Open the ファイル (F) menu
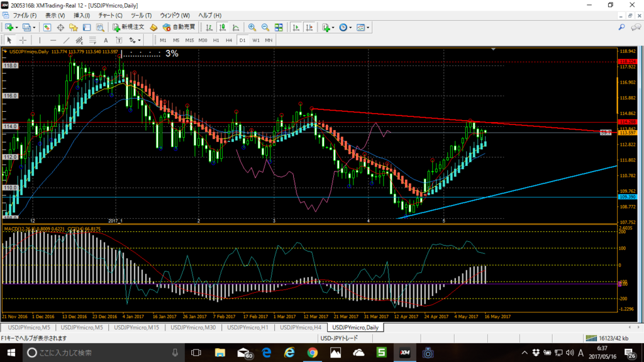Screen dimensions: 644x362 point(25,16)
